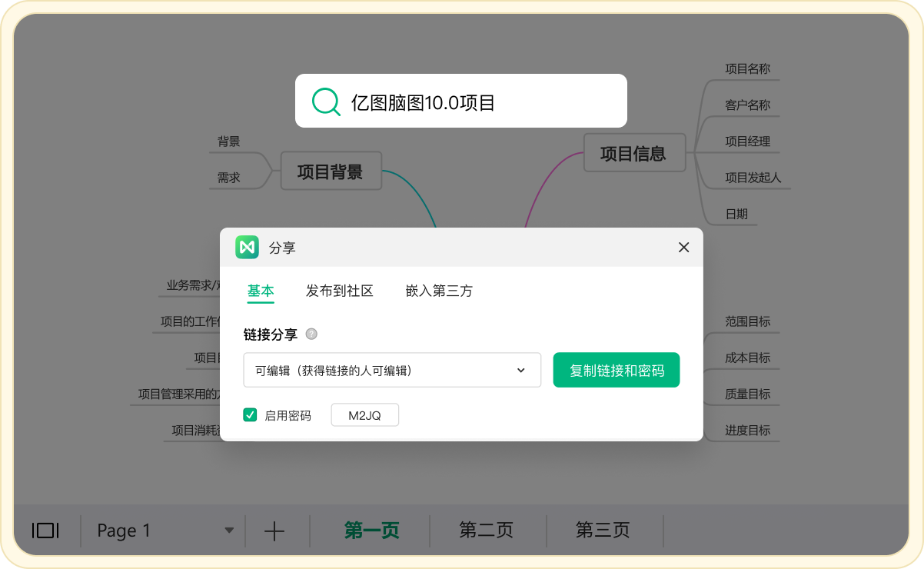Click the 质量目标 subtopic

[747, 394]
